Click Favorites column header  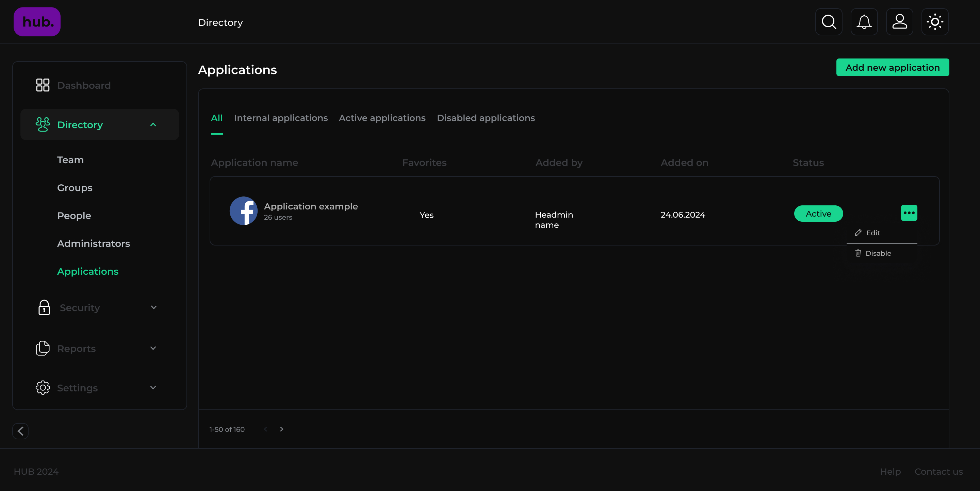424,163
